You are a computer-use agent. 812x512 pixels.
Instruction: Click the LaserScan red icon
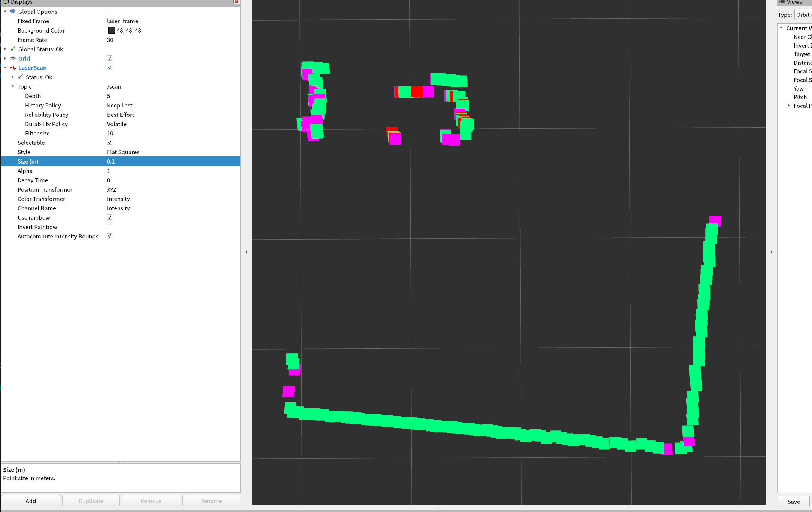[13, 68]
